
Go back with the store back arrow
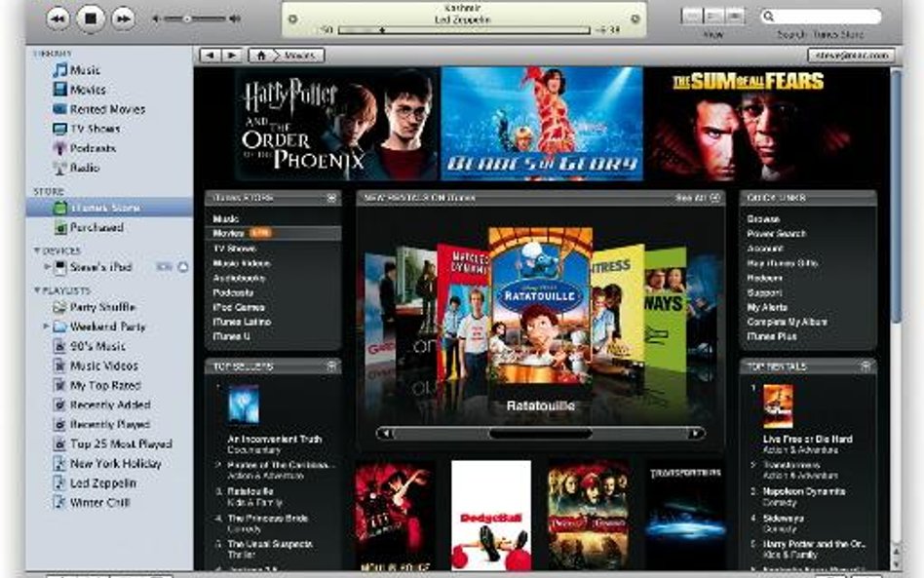pos(210,56)
